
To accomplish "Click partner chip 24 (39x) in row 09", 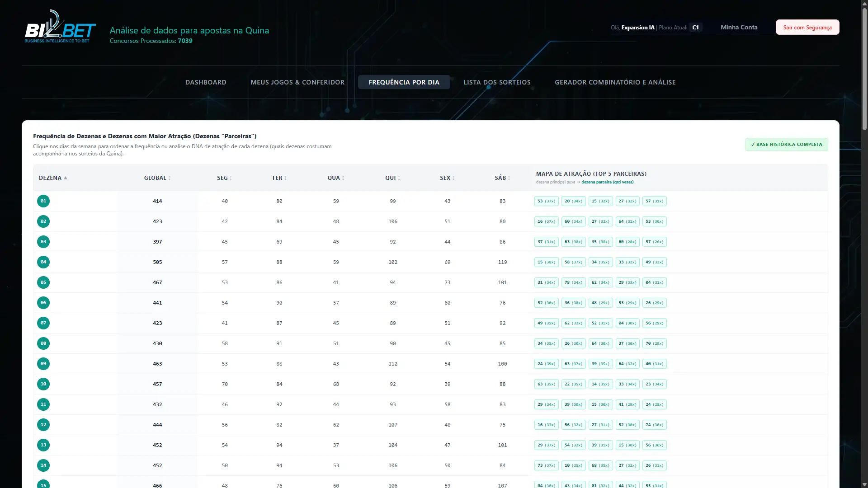I will tap(546, 364).
